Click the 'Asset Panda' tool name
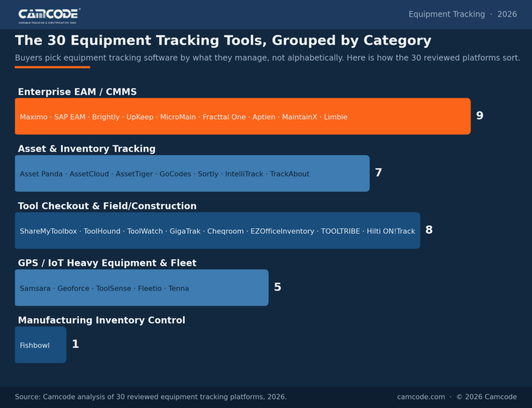 tap(41, 174)
